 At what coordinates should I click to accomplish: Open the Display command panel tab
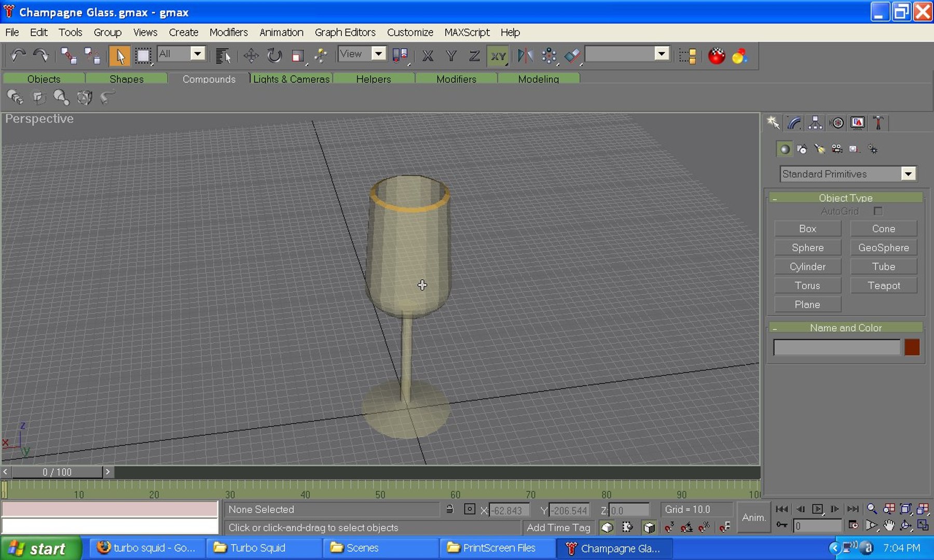(858, 123)
